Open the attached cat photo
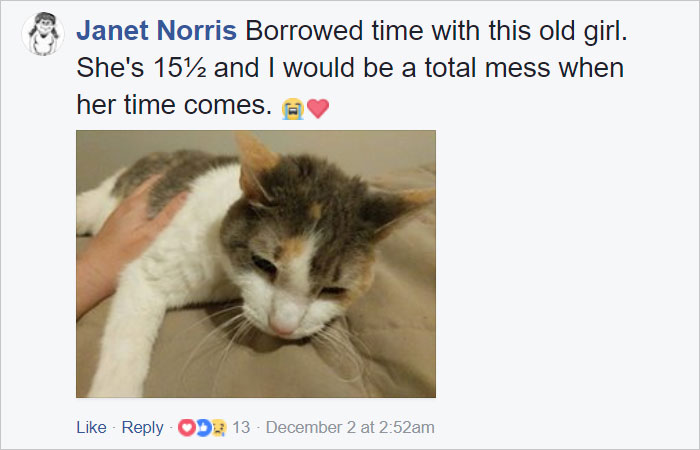Screen dimensions: 700x450 256,264
